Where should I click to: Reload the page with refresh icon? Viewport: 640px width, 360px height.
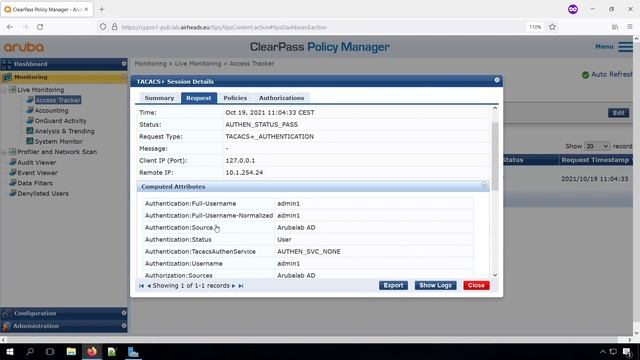(x=40, y=27)
